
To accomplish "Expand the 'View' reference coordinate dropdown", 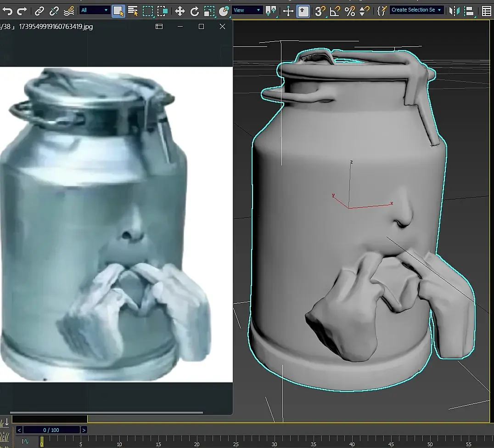I will point(247,10).
